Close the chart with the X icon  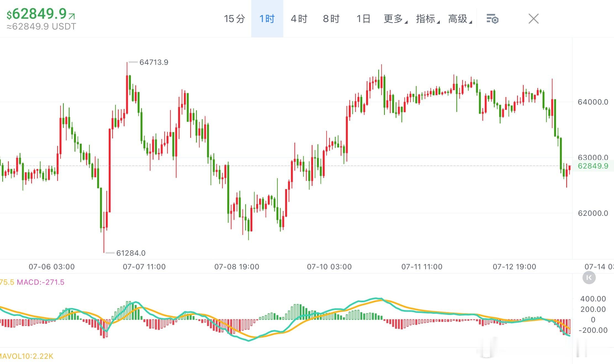[x=533, y=19]
